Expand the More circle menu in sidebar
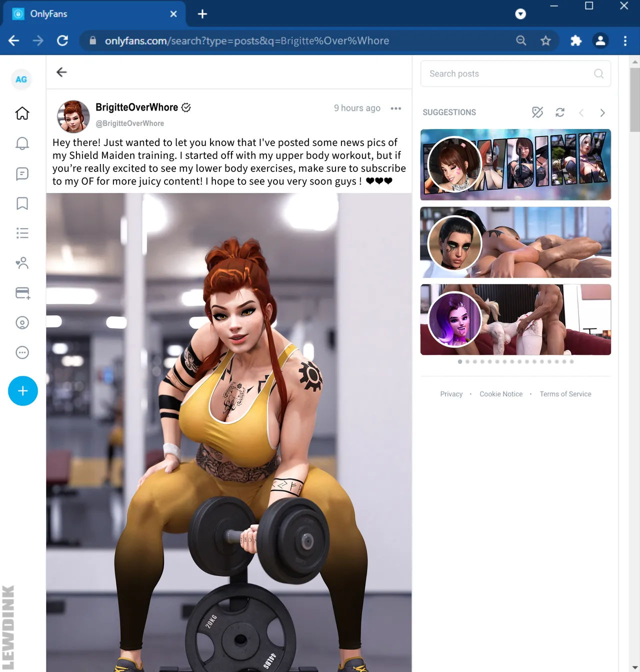 [22, 352]
